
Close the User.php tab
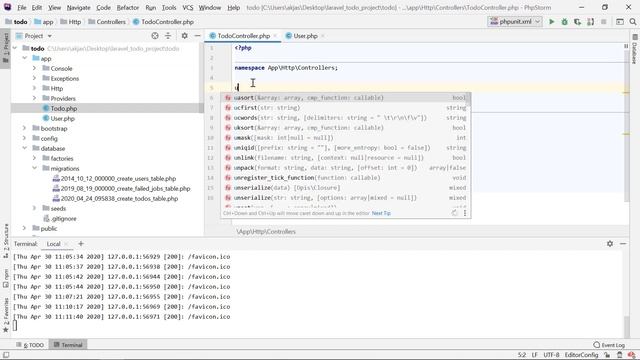point(323,36)
